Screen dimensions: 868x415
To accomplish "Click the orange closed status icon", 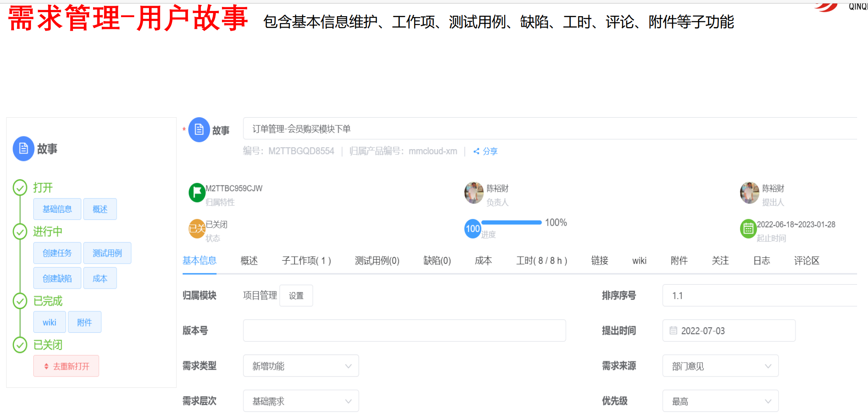I will (197, 228).
